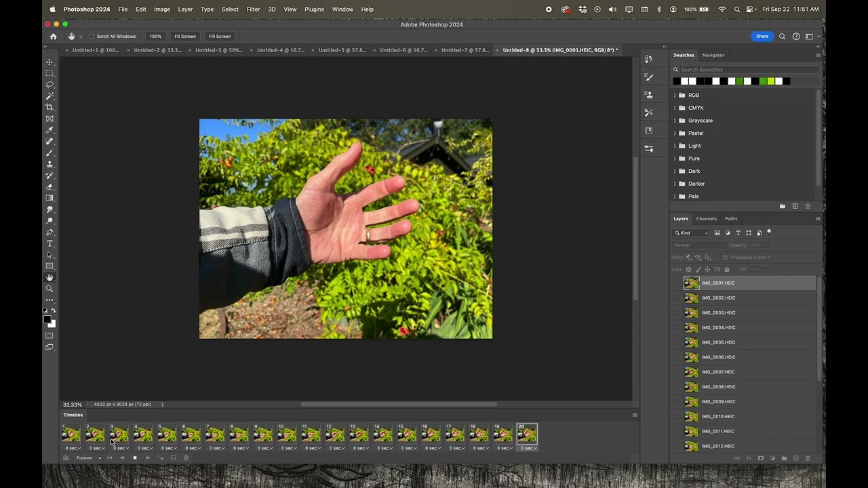Screen dimensions: 868x488
Task: Select the Pen tool
Action: (50, 232)
